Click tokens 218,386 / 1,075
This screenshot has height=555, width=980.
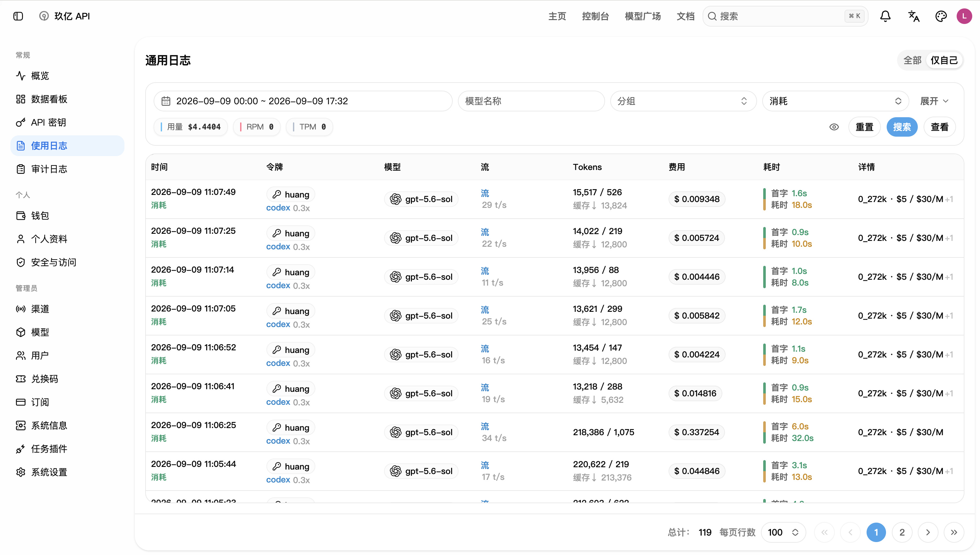coord(603,432)
